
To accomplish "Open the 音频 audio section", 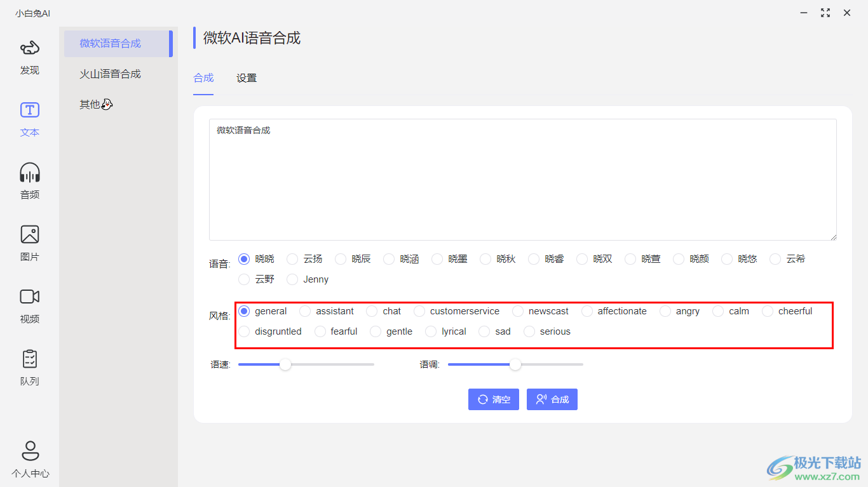I will 30,182.
